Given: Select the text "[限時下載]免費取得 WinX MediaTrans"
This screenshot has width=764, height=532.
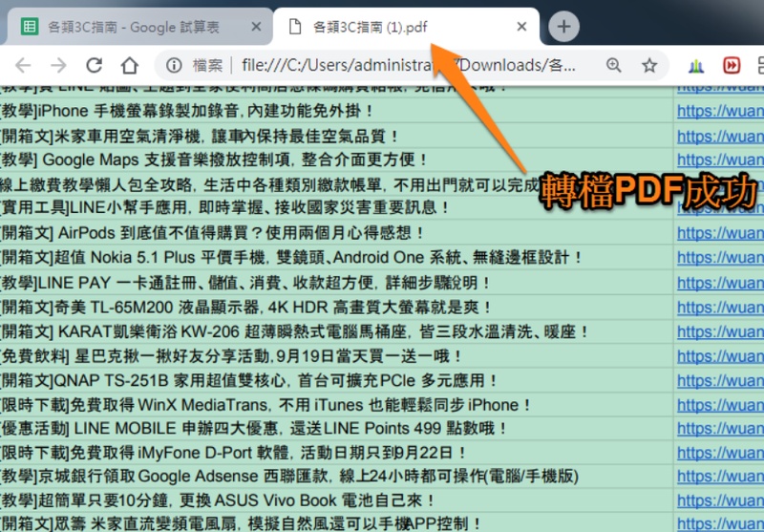Looking at the screenshot, I should 134,405.
